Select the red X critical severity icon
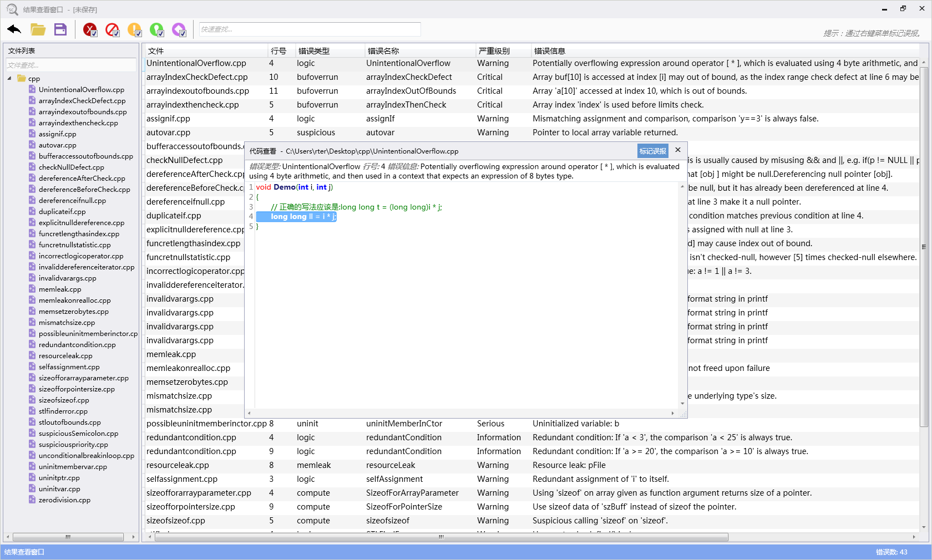The width and height of the screenshot is (932, 560). (x=89, y=28)
